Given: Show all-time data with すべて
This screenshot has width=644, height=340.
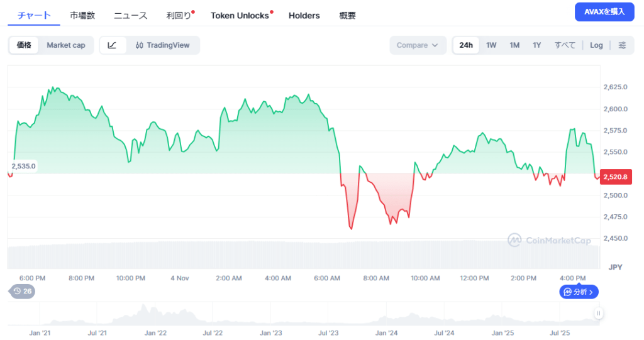Looking at the screenshot, I should pyautogui.click(x=565, y=45).
